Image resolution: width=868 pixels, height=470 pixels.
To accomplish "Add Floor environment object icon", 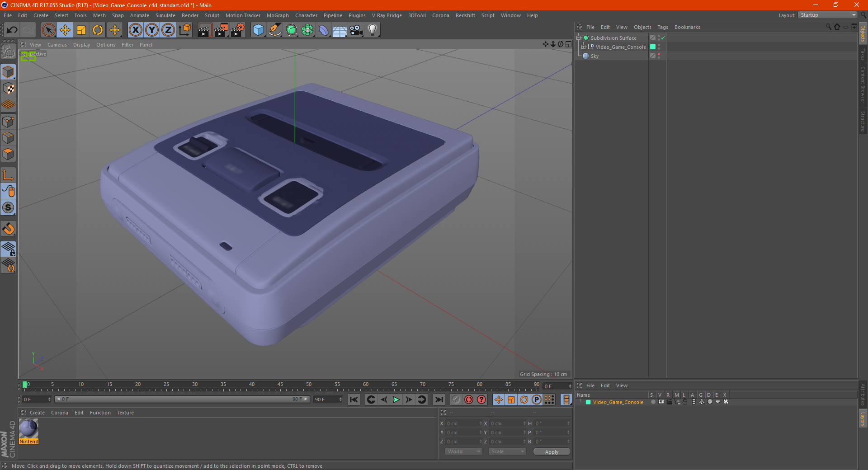I will coord(340,30).
